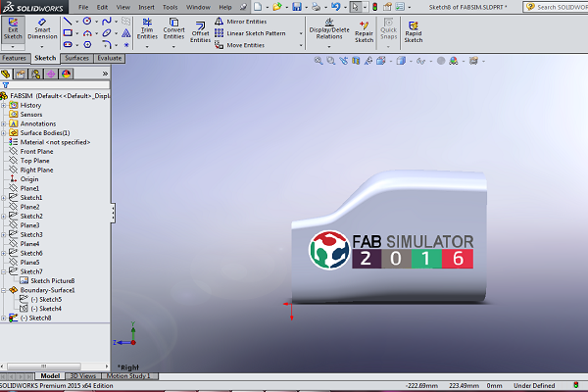Select the Line sketch tool

pos(68,22)
